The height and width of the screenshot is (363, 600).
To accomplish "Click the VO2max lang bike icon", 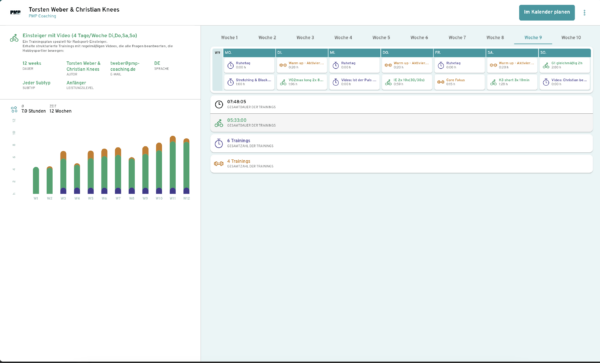I will click(x=283, y=82).
